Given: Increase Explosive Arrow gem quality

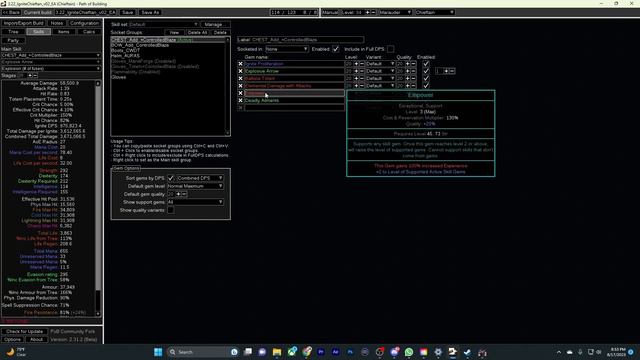Looking at the screenshot, I should [x=407, y=71].
